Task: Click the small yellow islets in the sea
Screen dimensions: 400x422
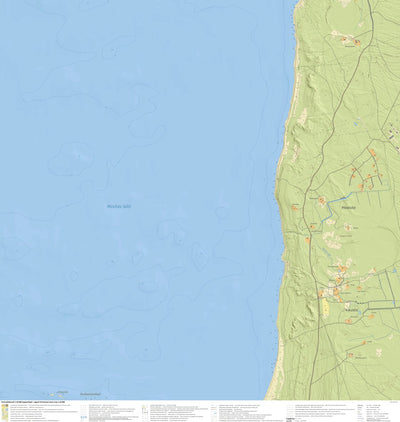Action: coord(57,395)
